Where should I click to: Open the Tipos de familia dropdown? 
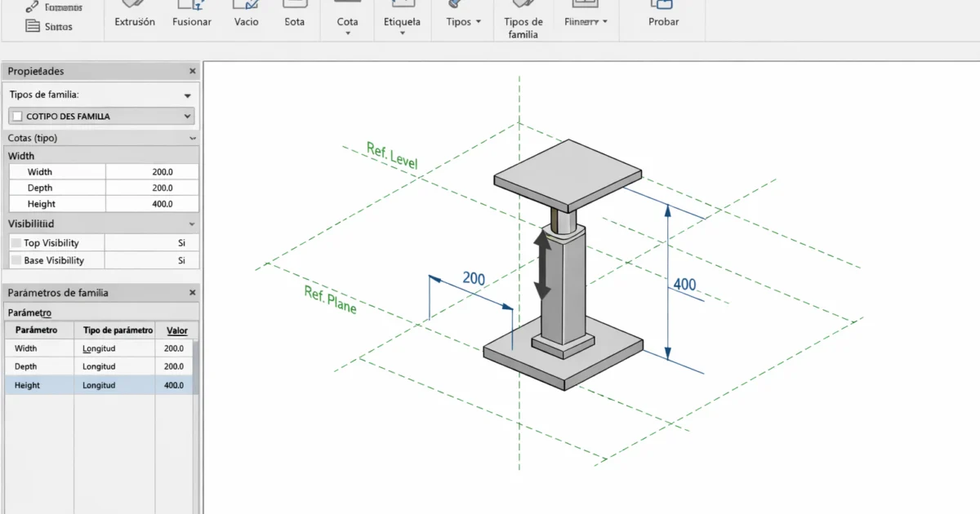[x=188, y=95]
